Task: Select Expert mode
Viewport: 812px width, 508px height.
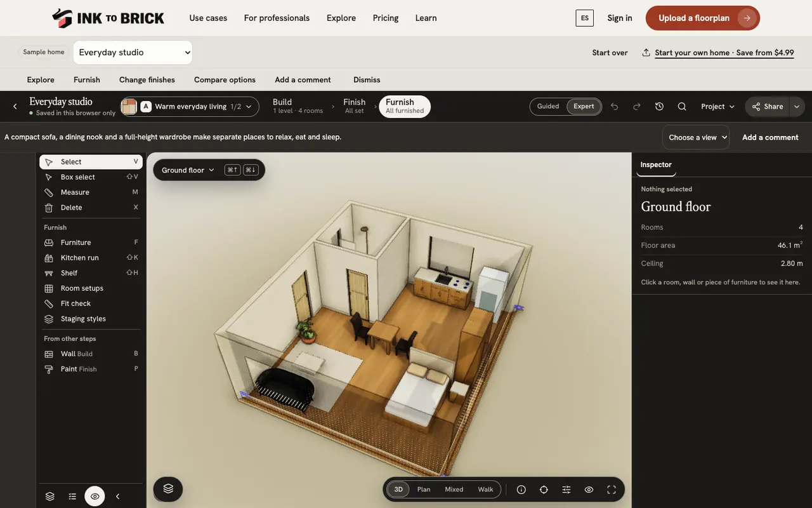Action: 584,107
